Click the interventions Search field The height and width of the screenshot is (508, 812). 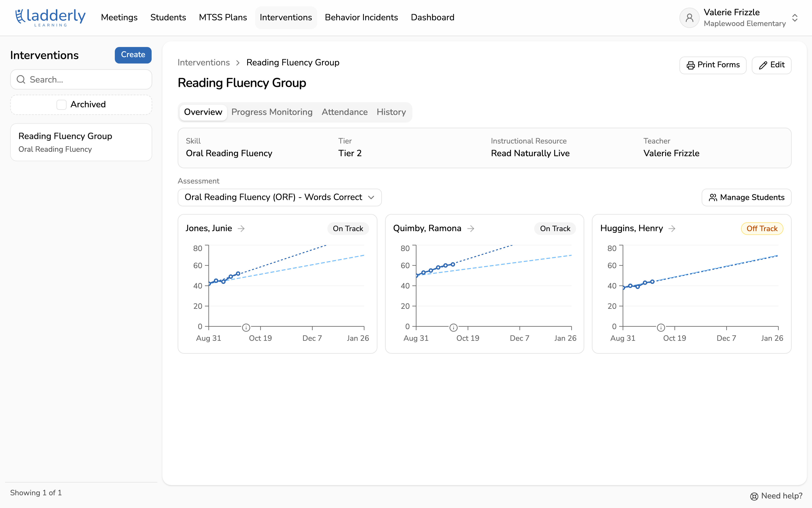pyautogui.click(x=81, y=80)
